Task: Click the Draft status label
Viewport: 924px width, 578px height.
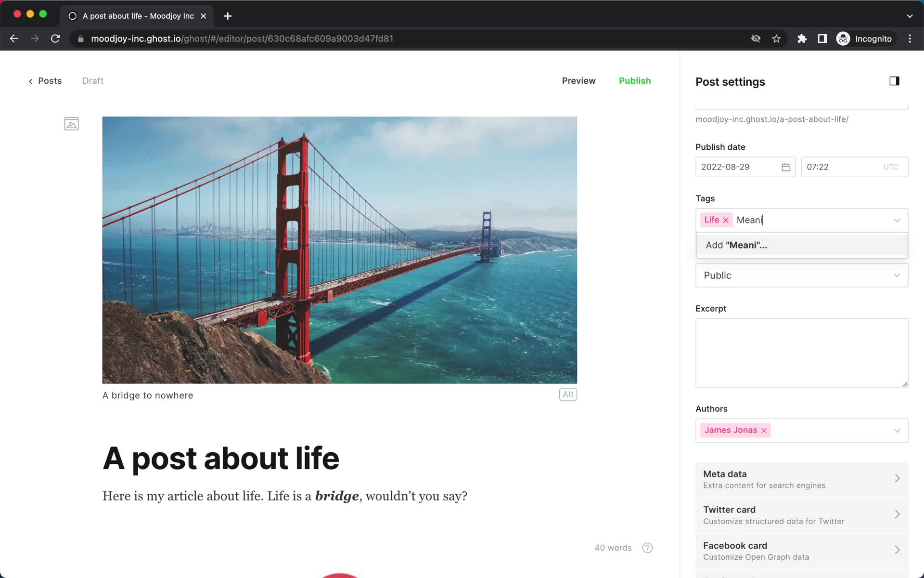Action: coord(92,80)
